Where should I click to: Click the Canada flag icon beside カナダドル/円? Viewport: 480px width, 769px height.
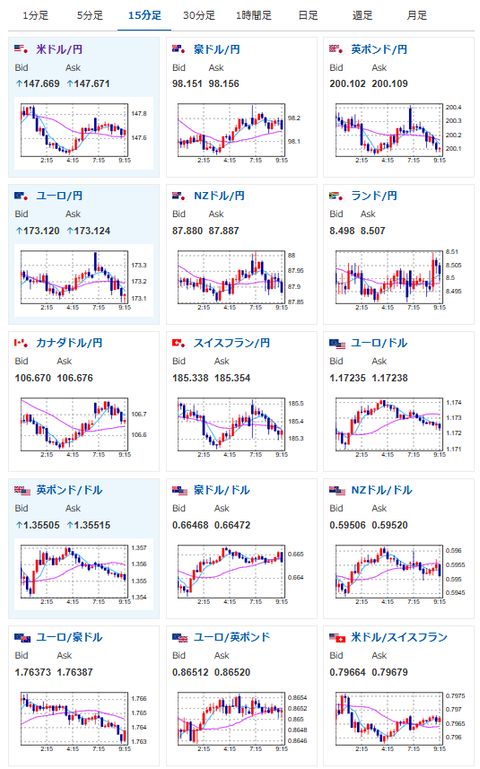pos(22,343)
